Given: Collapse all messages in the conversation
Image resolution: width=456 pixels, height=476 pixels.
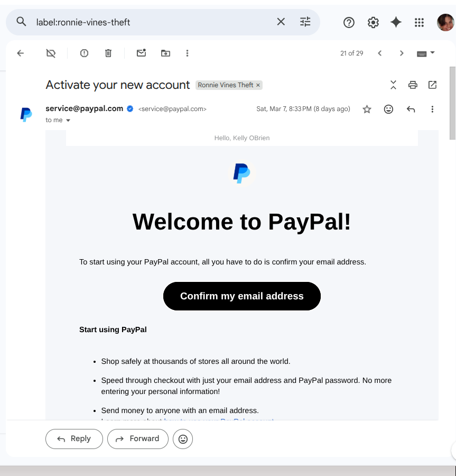Looking at the screenshot, I should coord(393,85).
